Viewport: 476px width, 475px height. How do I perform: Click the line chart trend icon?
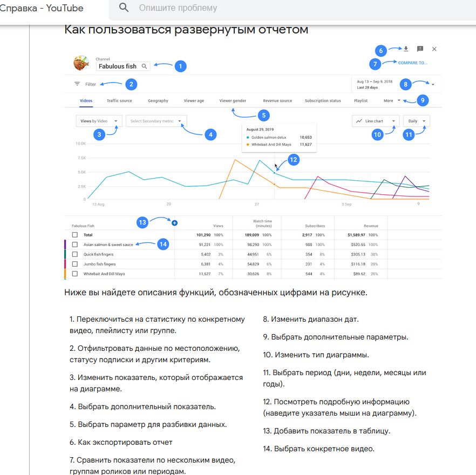pyautogui.click(x=359, y=121)
